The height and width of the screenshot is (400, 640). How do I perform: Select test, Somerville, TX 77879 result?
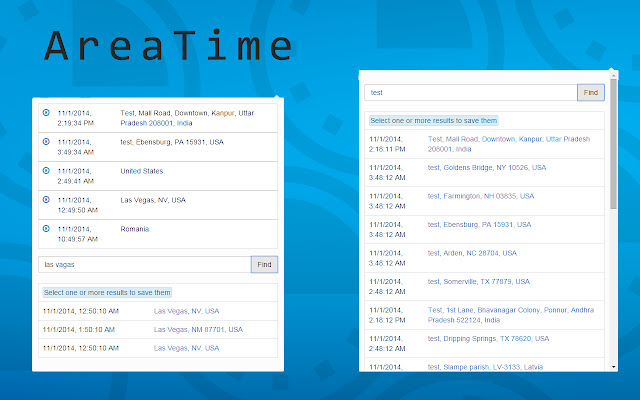pyautogui.click(x=479, y=282)
